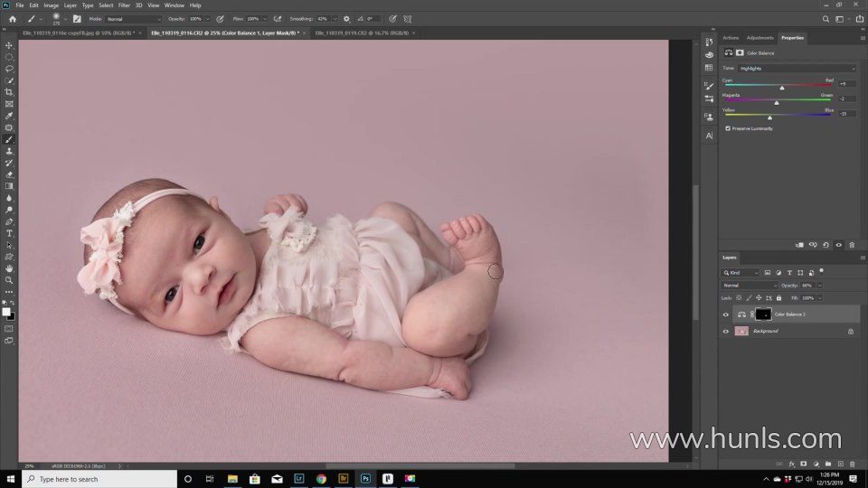The height and width of the screenshot is (488, 868).
Task: Click the Windows search box in taskbar
Action: click(99, 479)
